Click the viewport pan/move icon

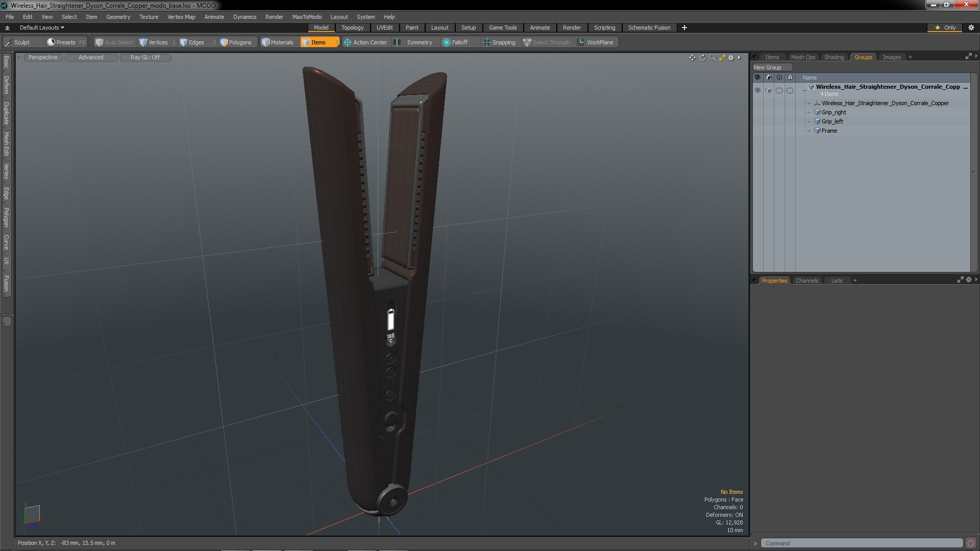692,58
